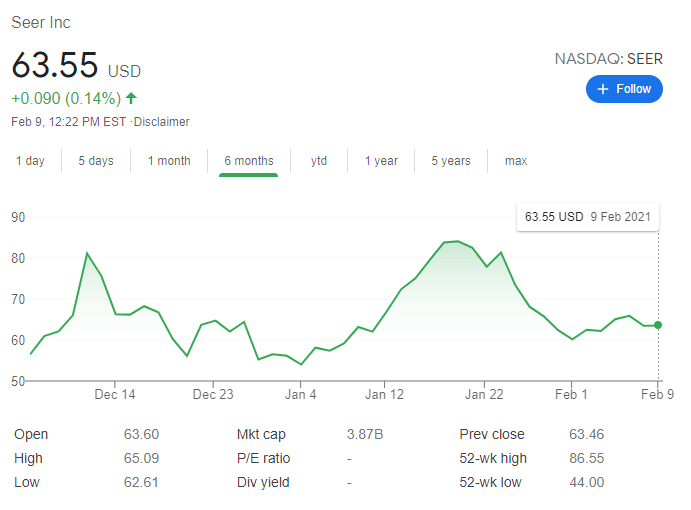Open the Disclaimer link

[x=162, y=122]
